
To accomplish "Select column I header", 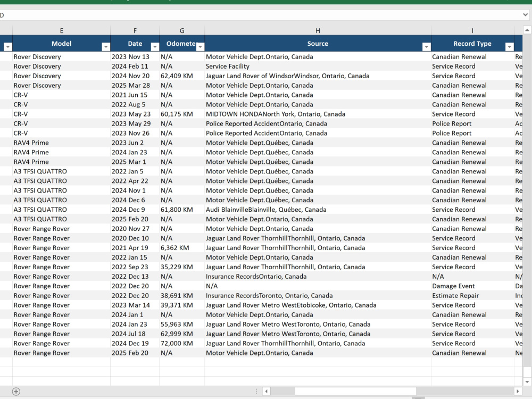I will point(472,30).
